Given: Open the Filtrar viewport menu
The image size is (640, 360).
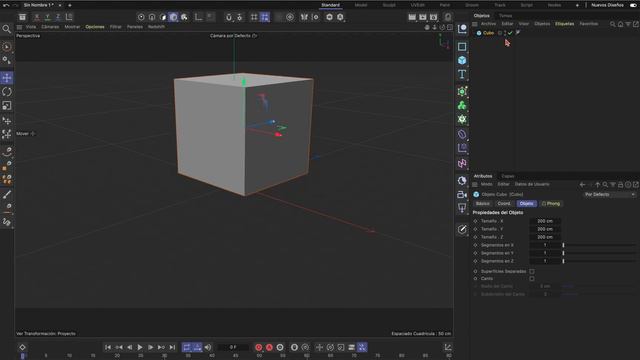Looking at the screenshot, I should [116, 27].
